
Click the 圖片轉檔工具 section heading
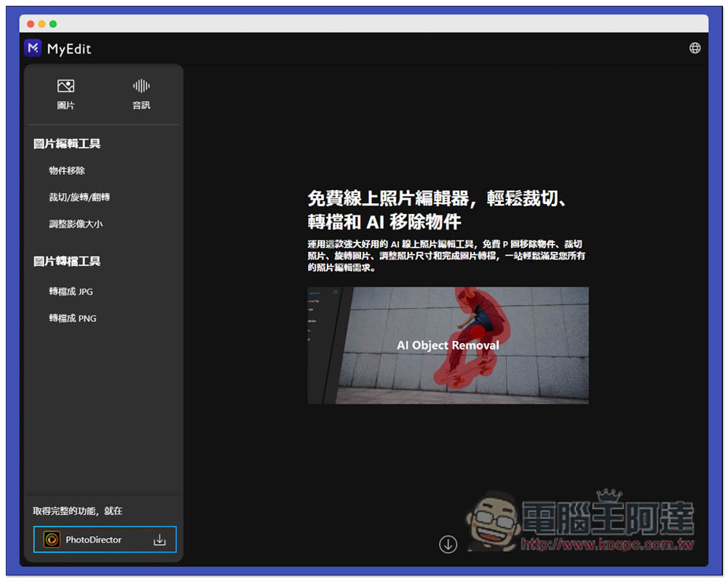point(67,261)
